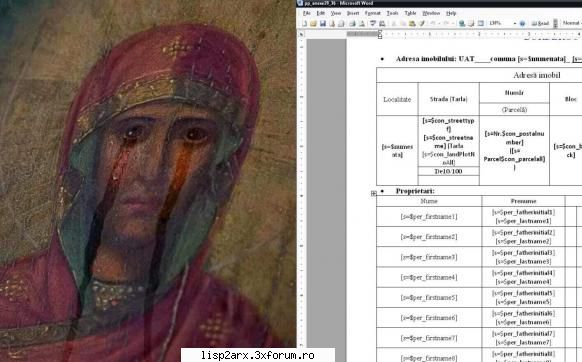Click the [s=$per_firstname6] cell
582x362 pixels.
coord(429,318)
